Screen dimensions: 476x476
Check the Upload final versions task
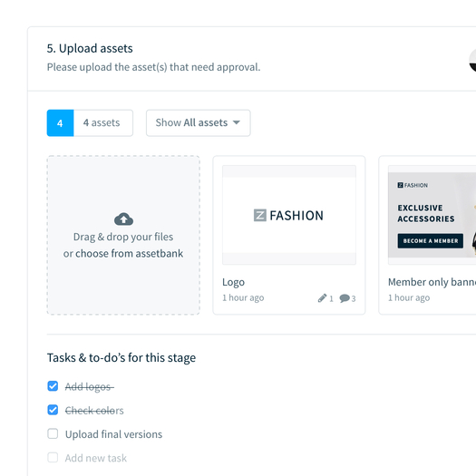point(53,433)
